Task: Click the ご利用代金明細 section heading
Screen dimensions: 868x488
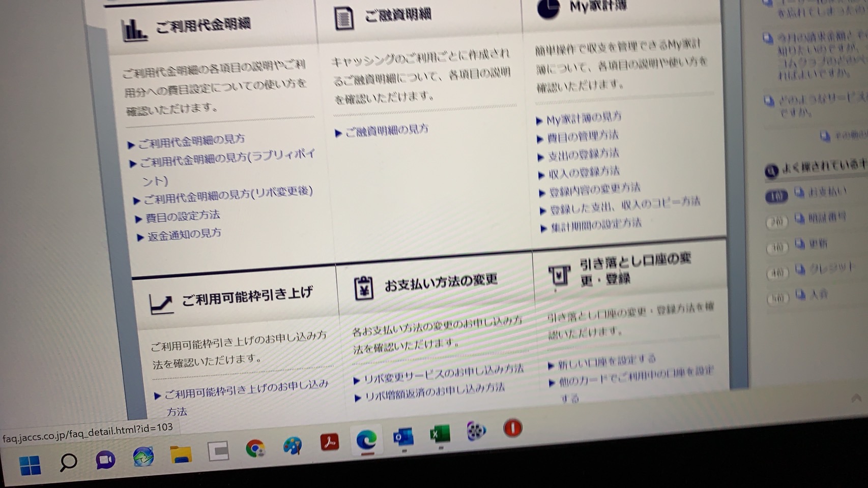Action: [x=203, y=24]
